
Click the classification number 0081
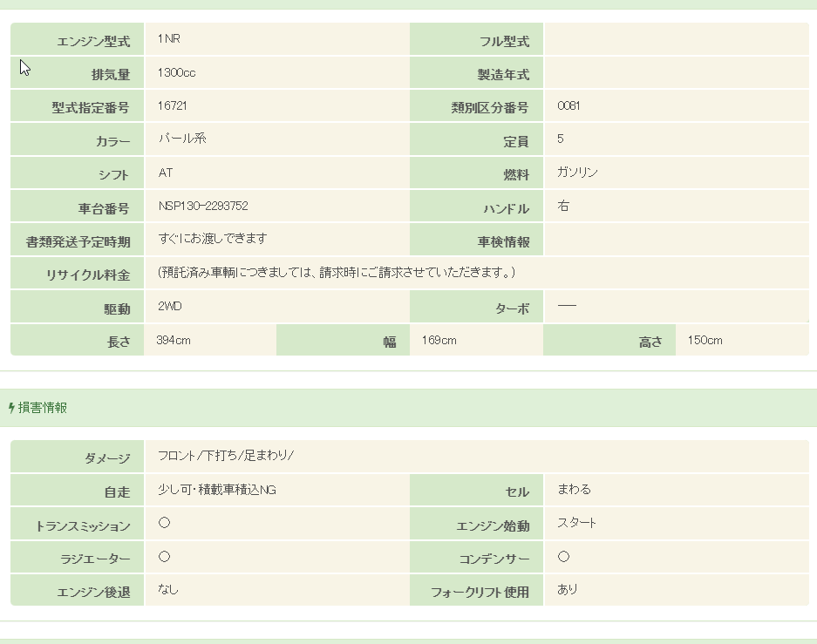(x=568, y=105)
